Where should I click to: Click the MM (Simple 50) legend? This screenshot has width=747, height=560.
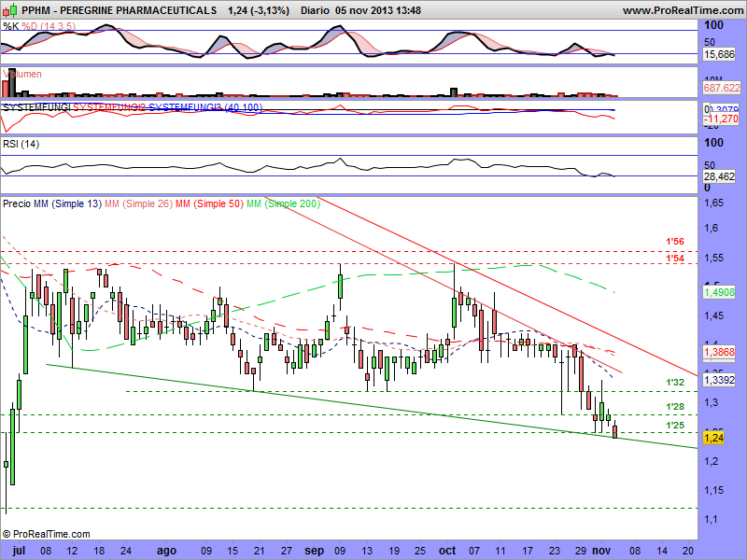[x=209, y=203]
